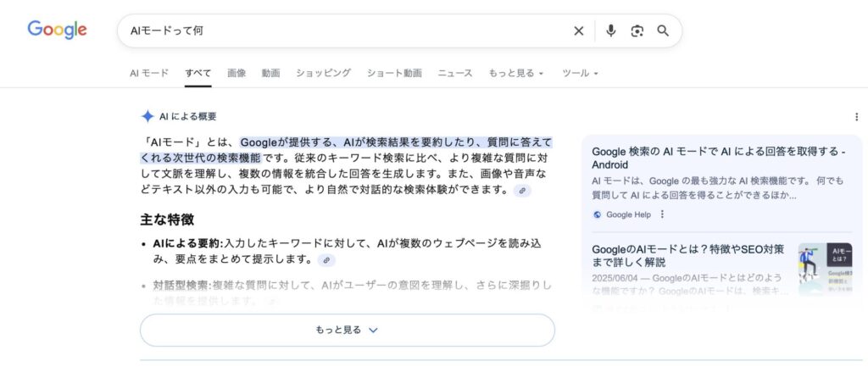868x367 pixels.
Task: Open the ショート動画 tab
Action: click(x=394, y=74)
